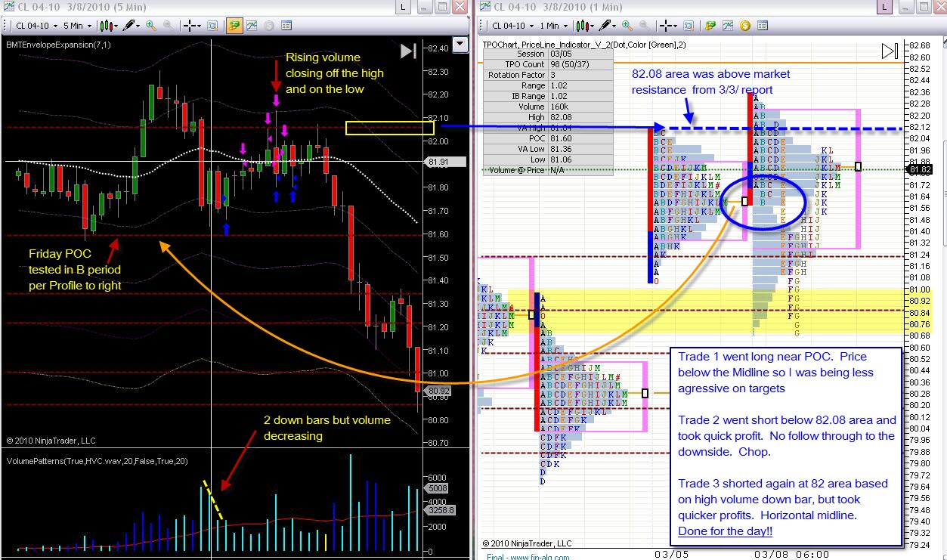Image resolution: width=947 pixels, height=560 pixels.
Task: Show the data box in 5 Min chart
Action: [x=212, y=26]
